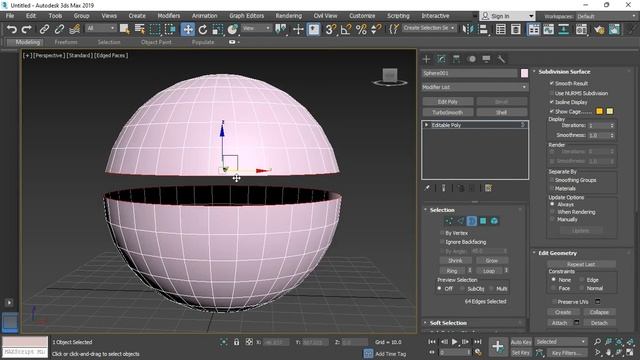The image size is (640, 360).
Task: Select Vertex sub-object level
Action: pyautogui.click(x=449, y=221)
